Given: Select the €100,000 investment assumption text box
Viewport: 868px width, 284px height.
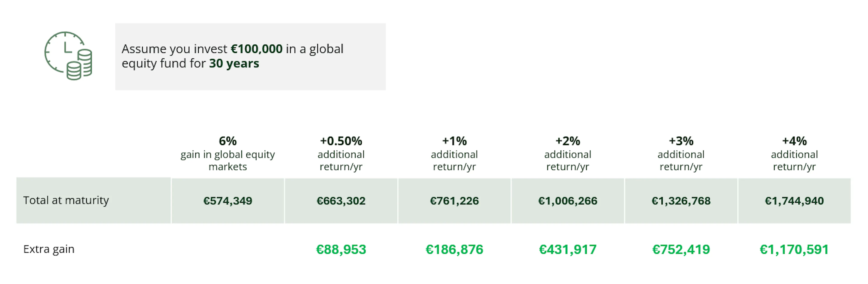Looking at the screenshot, I should [x=250, y=56].
